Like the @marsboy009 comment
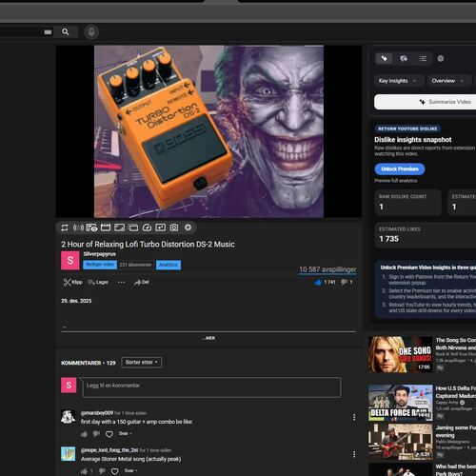Image resolution: width=476 pixels, height=476 pixels. point(84,434)
